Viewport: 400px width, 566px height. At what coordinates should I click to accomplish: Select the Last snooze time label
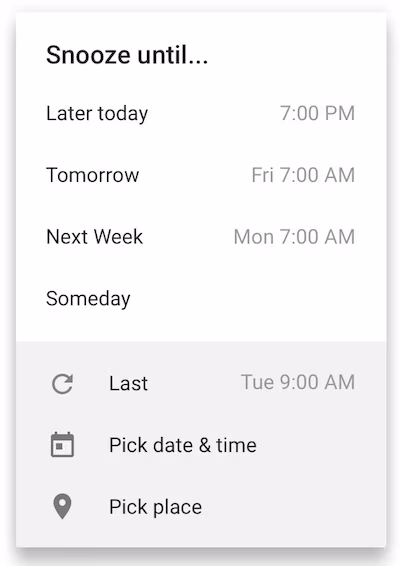click(129, 383)
